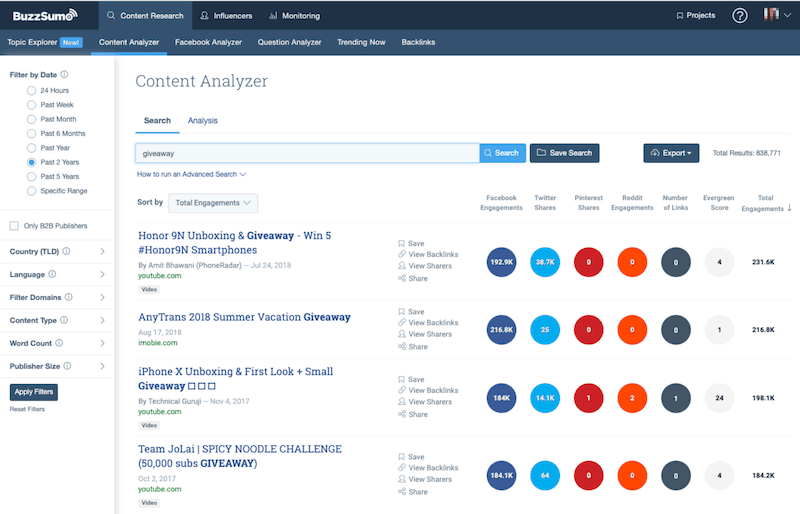Click Share for Team JoLai result
The width and height of the screenshot is (800, 514).
(413, 492)
